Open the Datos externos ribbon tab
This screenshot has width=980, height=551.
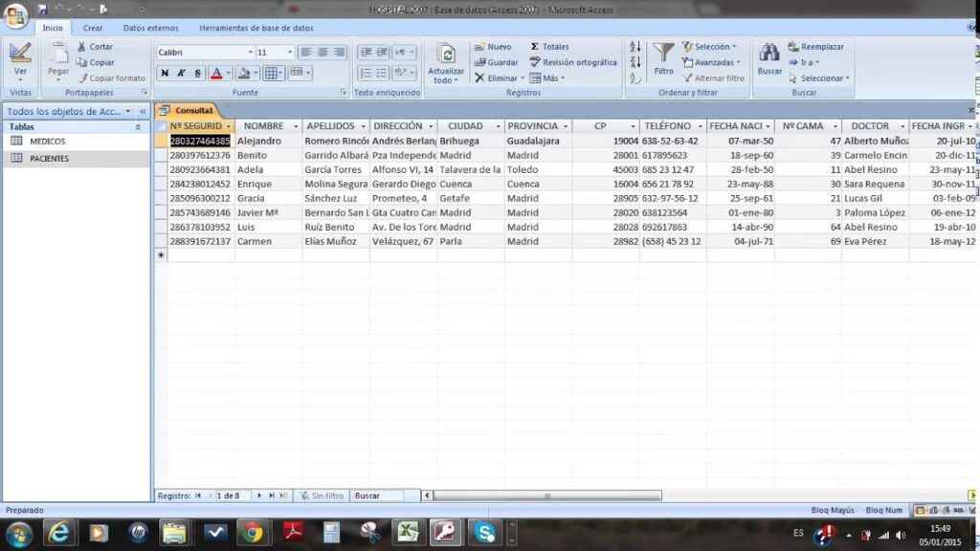pos(150,29)
